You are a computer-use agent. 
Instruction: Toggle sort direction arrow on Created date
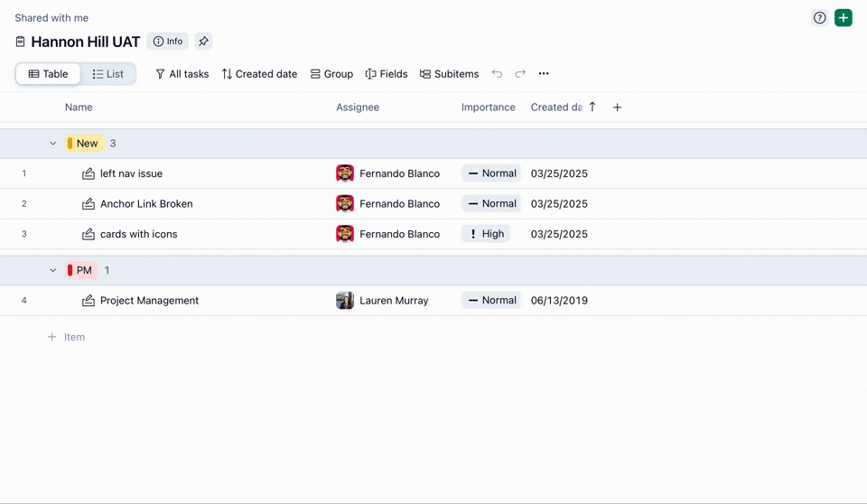coord(592,107)
